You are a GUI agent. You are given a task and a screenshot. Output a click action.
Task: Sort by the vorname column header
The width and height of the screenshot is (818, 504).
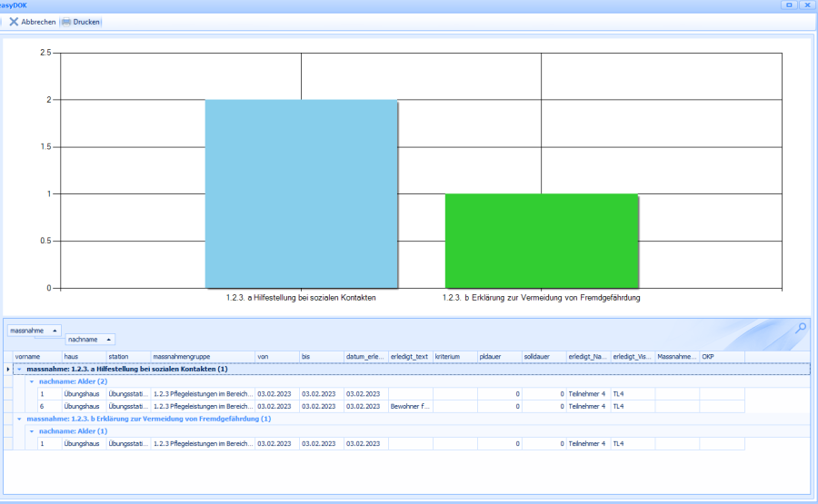(35, 357)
